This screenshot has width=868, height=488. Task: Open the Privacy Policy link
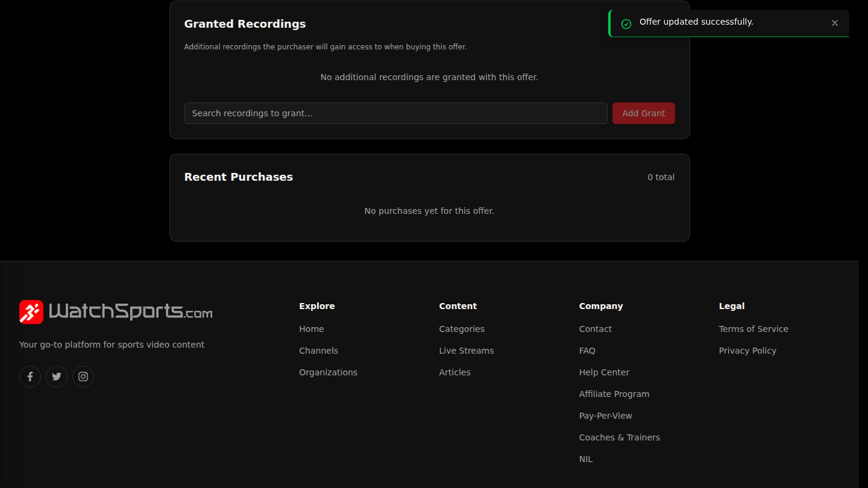[x=747, y=351]
